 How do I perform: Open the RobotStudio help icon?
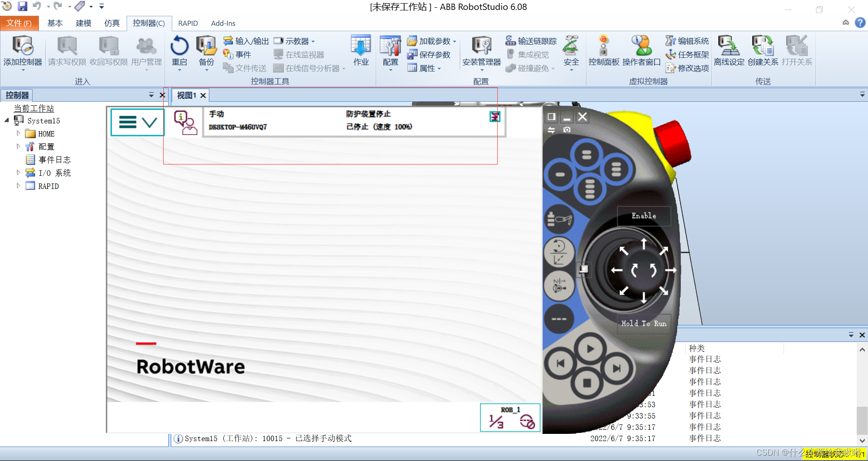tap(860, 23)
